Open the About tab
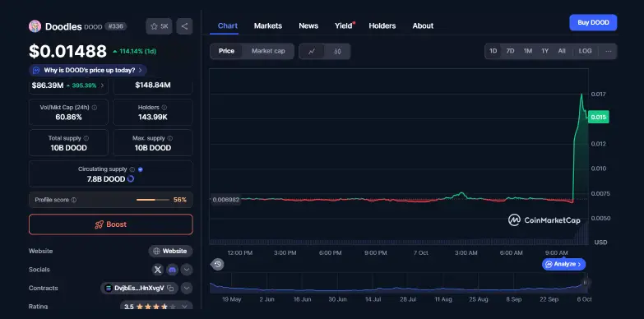Screen dimensions: 644x319 click(423, 25)
